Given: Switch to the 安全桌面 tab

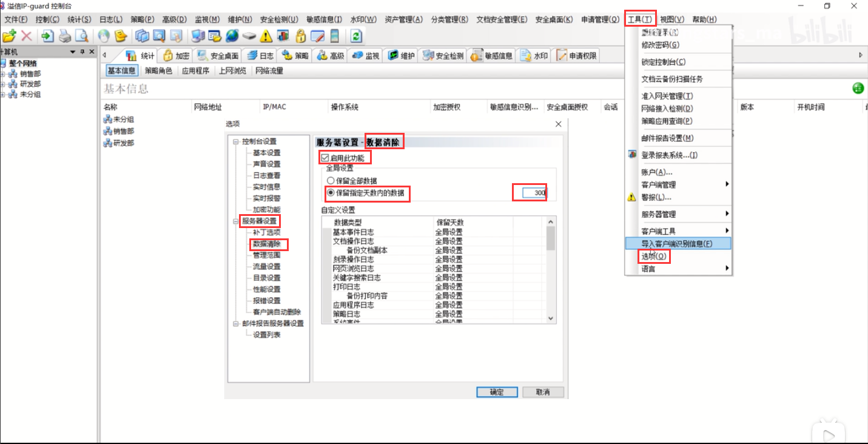Looking at the screenshot, I should pyautogui.click(x=218, y=56).
